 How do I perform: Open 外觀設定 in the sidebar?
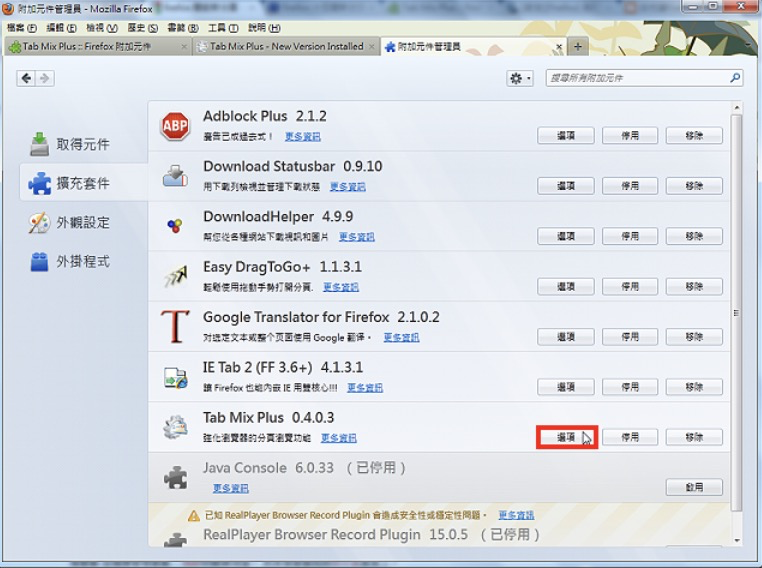pos(69,223)
